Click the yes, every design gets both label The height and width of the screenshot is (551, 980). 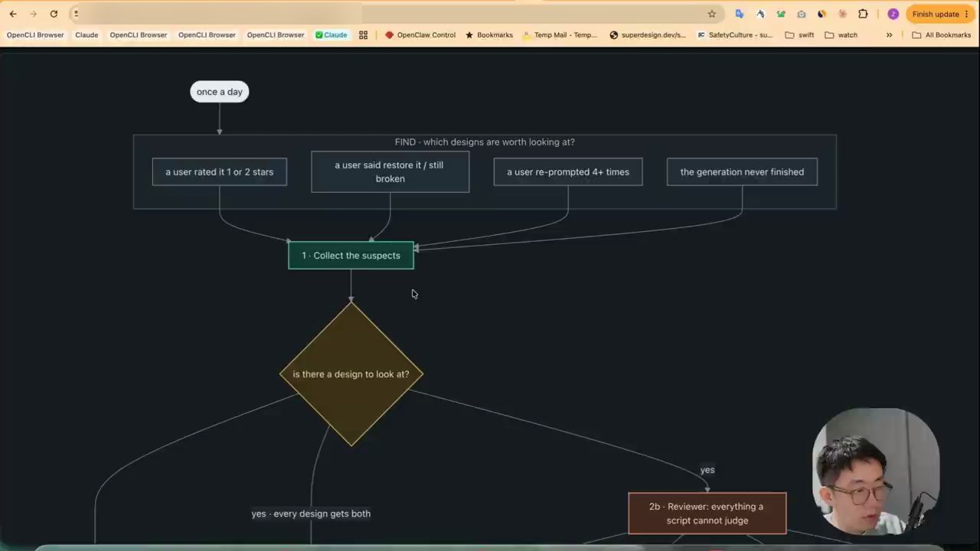(311, 514)
